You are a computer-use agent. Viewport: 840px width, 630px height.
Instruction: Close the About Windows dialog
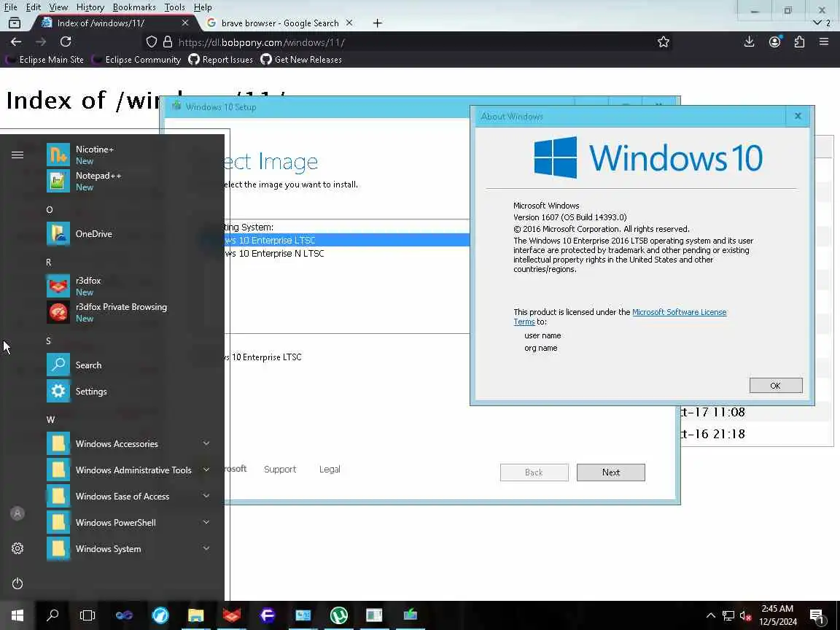pos(798,116)
